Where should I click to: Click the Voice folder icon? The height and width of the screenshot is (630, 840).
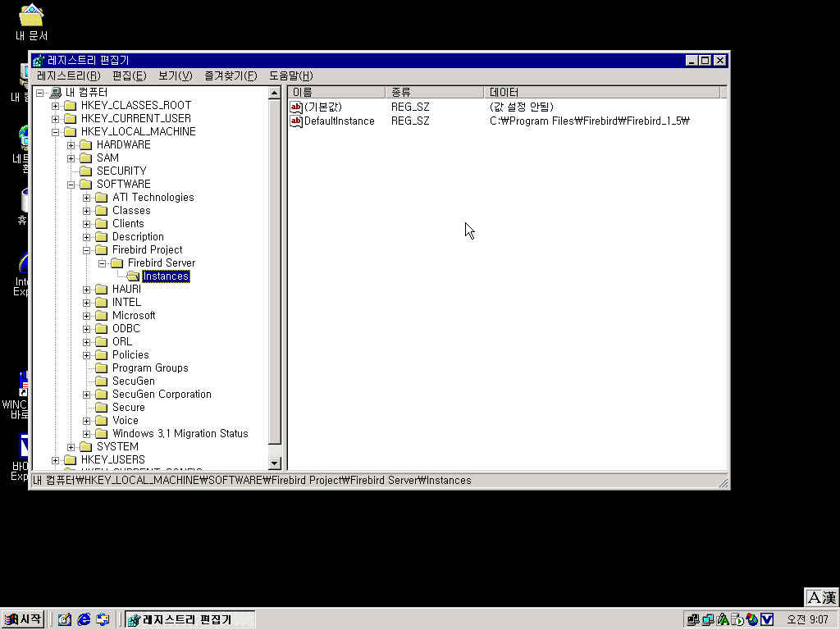(x=101, y=421)
